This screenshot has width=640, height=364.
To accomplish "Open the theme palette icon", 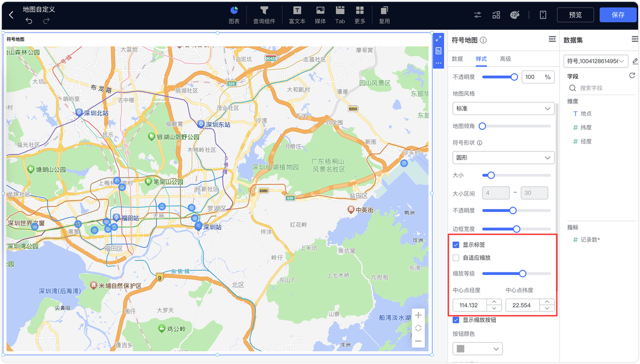I will [515, 15].
